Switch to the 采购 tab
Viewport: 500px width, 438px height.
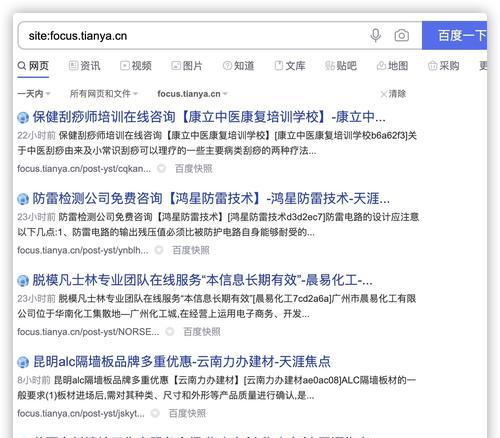click(x=443, y=66)
